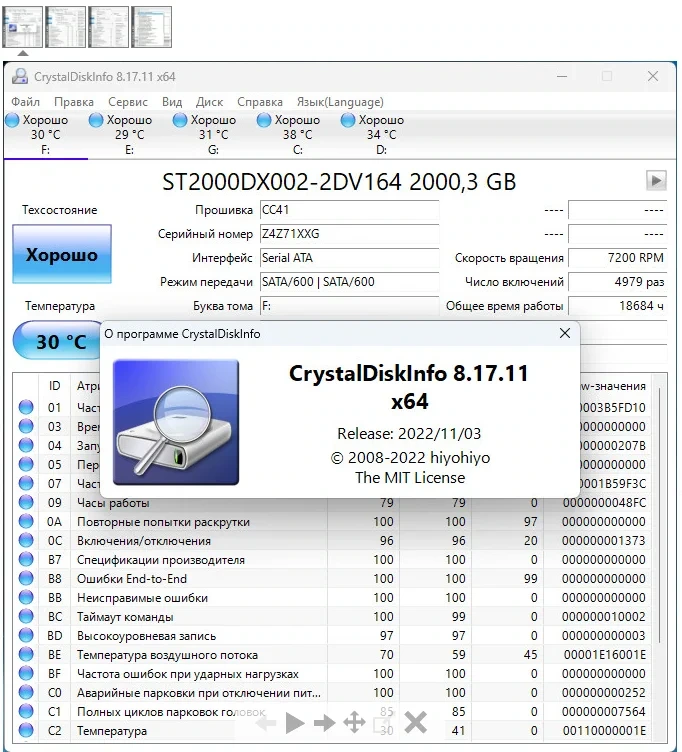Click the Release: 2022/11/03 text

pos(409,434)
